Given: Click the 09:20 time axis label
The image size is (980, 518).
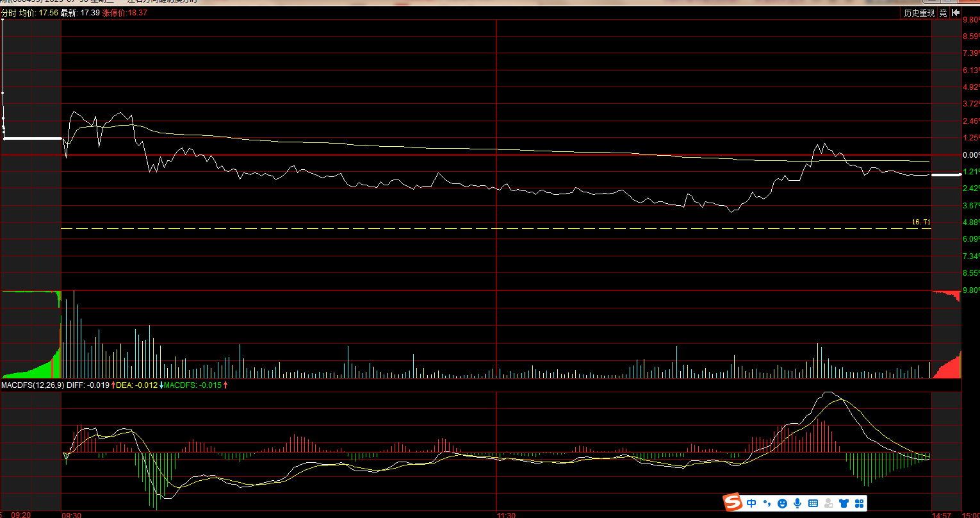Looking at the screenshot, I should 22,514.
